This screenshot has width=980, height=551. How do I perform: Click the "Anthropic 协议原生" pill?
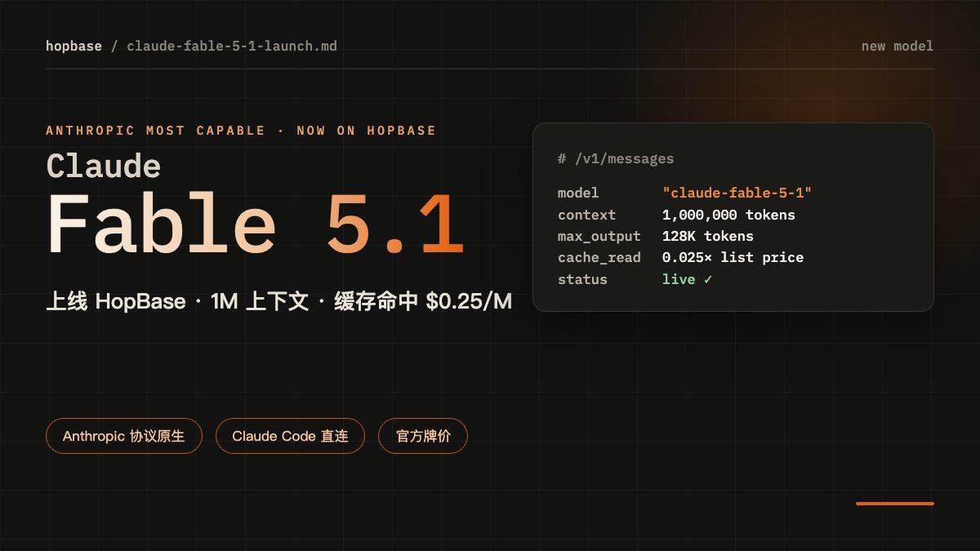pyautogui.click(x=124, y=436)
